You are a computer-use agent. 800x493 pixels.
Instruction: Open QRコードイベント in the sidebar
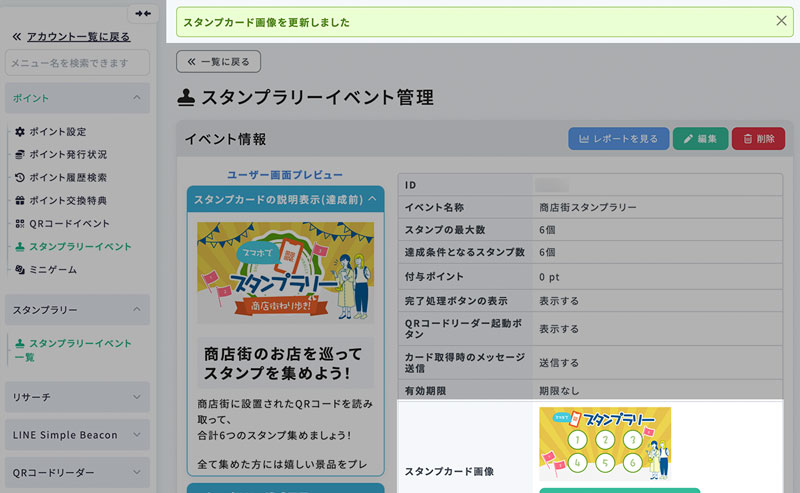[69, 224]
